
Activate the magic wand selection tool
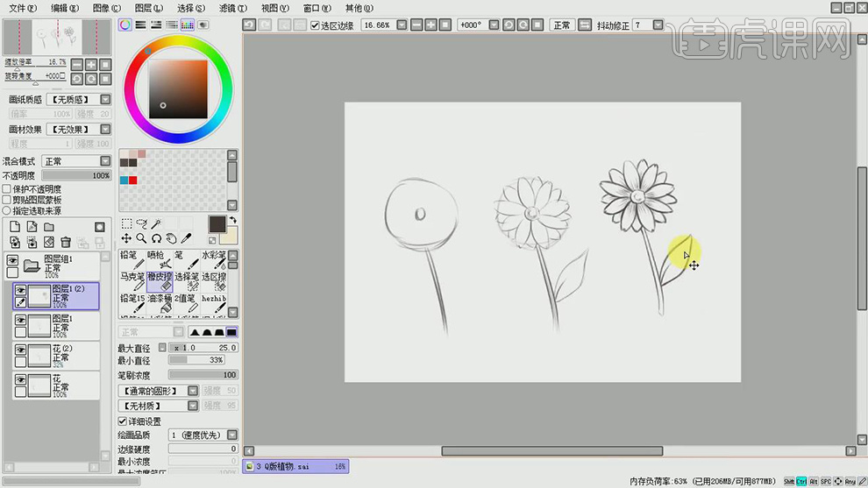156,224
